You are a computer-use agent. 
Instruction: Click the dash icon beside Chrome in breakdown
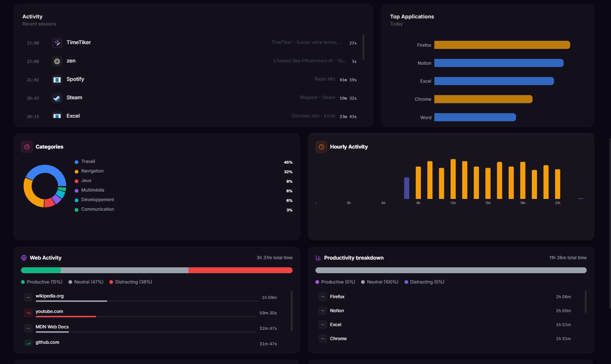point(323,339)
